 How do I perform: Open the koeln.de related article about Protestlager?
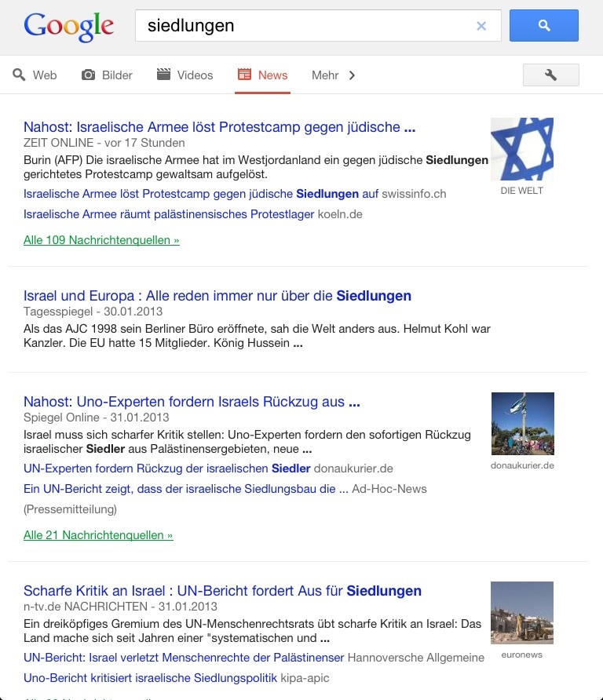[x=169, y=214]
